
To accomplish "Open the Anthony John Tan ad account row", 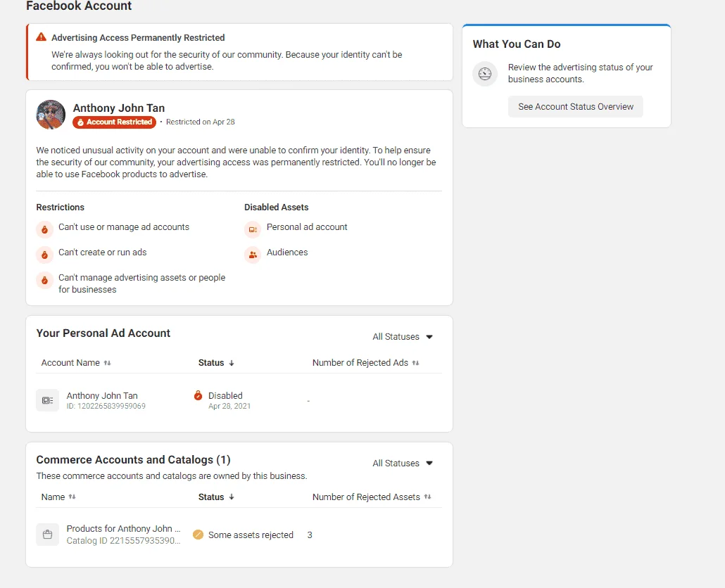I will point(239,400).
